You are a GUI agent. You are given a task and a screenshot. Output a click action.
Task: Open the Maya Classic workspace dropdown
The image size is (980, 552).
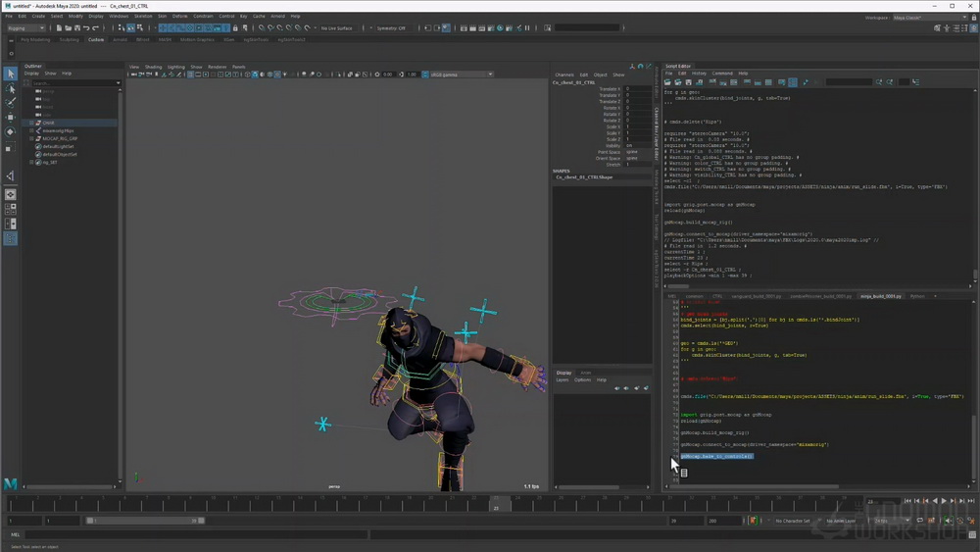click(929, 18)
